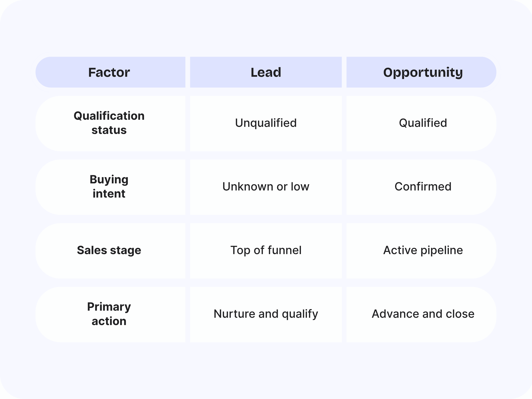The height and width of the screenshot is (399, 532).
Task: Select the Nurture and qualify cell
Action: tap(266, 314)
